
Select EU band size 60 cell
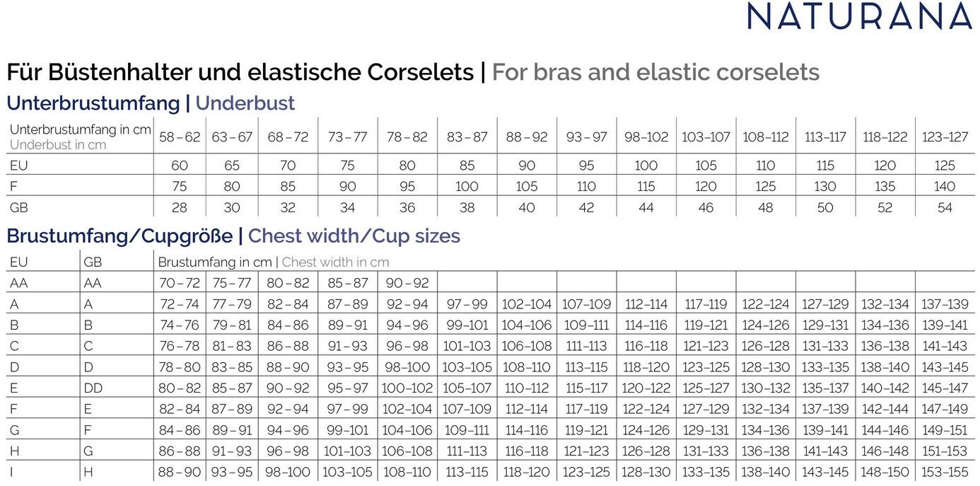[180, 166]
